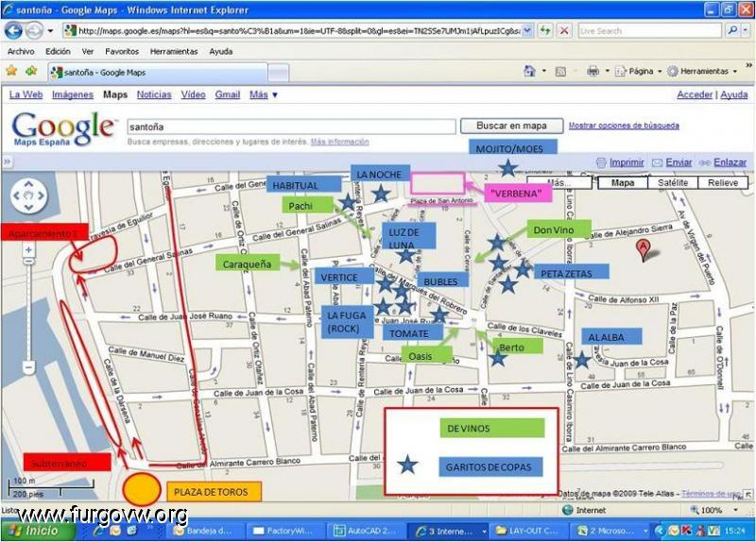Open search provider dropdown next to magnifier
The image size is (756, 542).
point(746,30)
